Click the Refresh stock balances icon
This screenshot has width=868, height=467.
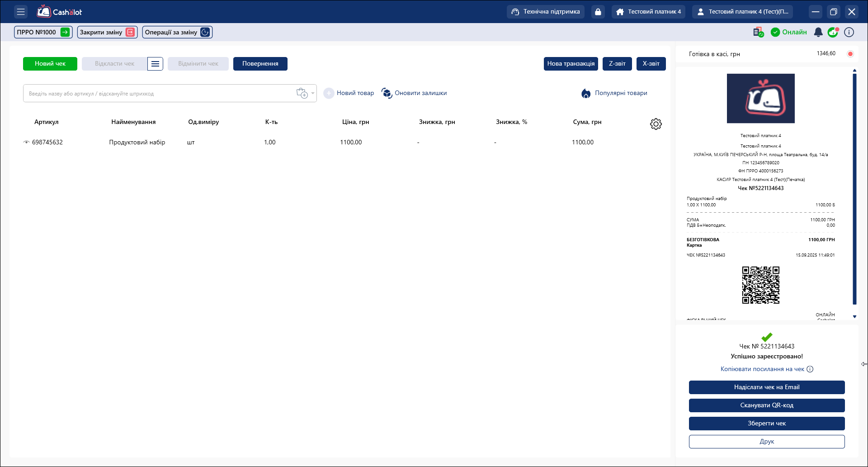pyautogui.click(x=387, y=93)
